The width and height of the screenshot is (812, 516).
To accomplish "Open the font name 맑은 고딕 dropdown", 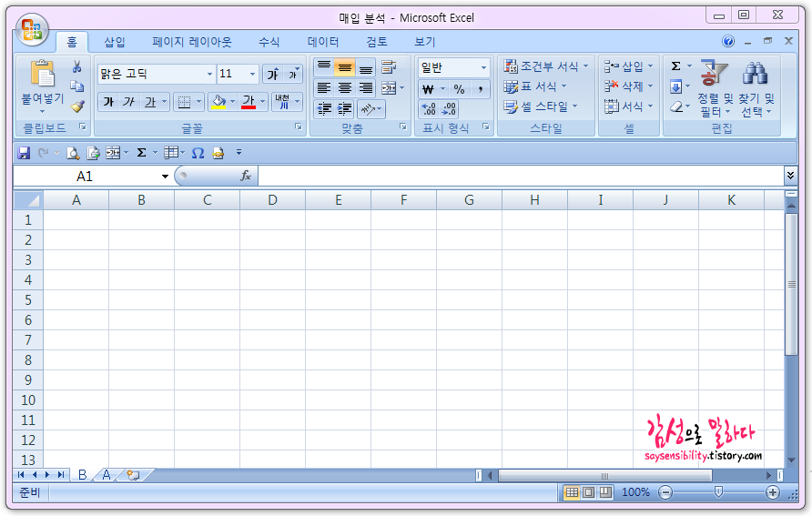I will point(209,74).
